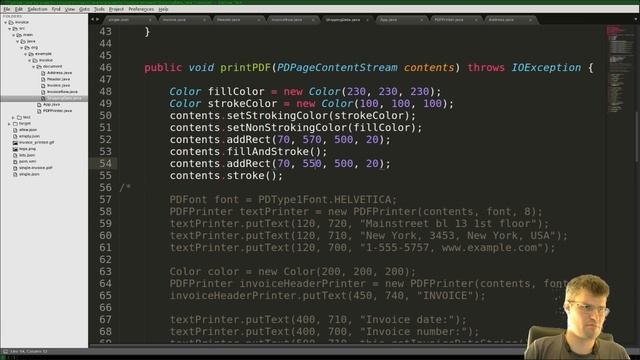Viewport: 640px width, 360px height.
Task: Click the PDFPrinter.java file icon in sidebar
Action: coord(39,111)
